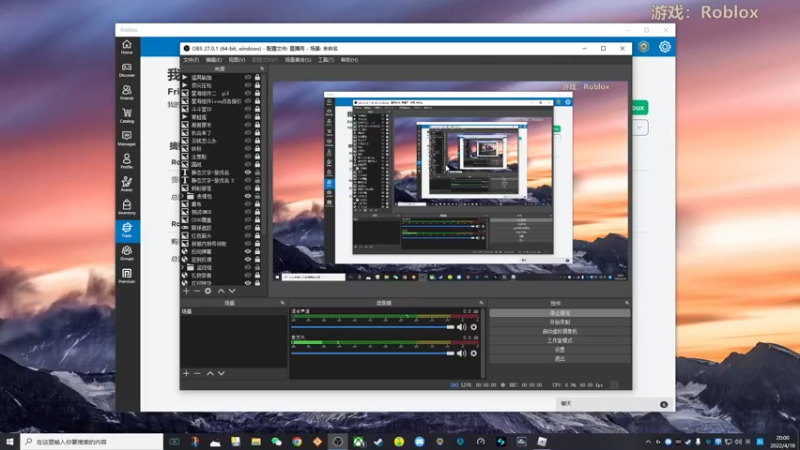Viewport: 800px width, 450px height.
Task: Open Friends in the Roblox sidebar
Action: (x=127, y=93)
